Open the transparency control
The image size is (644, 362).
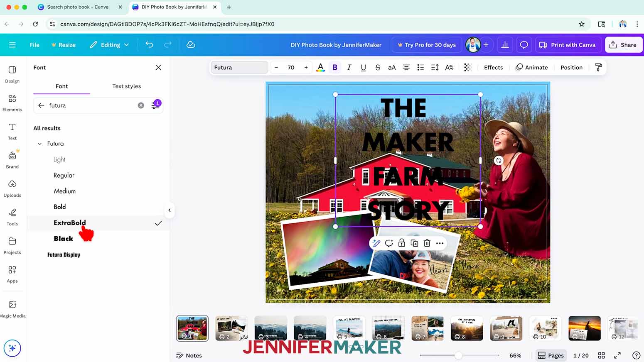point(467,68)
